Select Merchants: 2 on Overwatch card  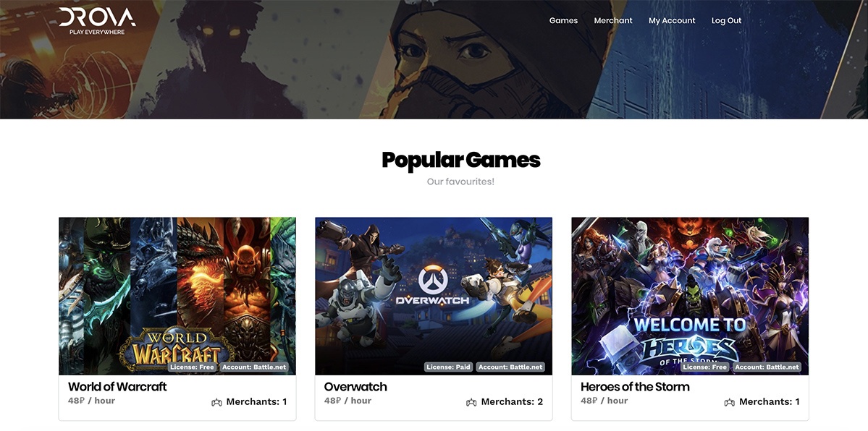(x=512, y=401)
